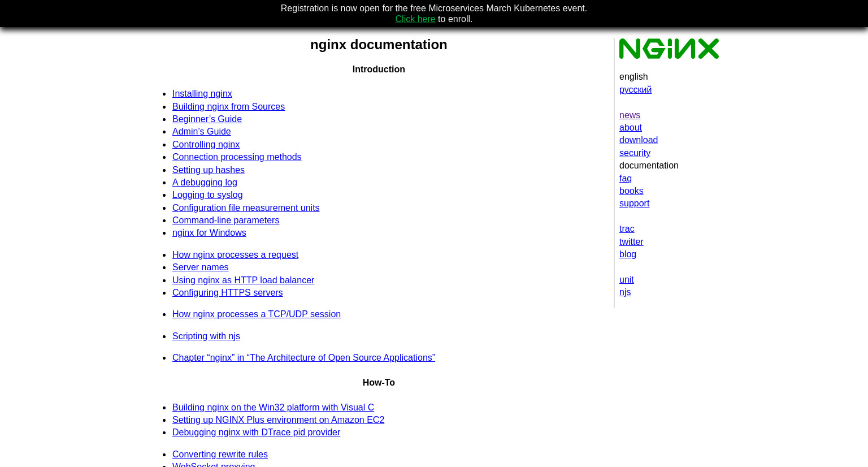
Task: Open A debugging log page
Action: (x=205, y=183)
